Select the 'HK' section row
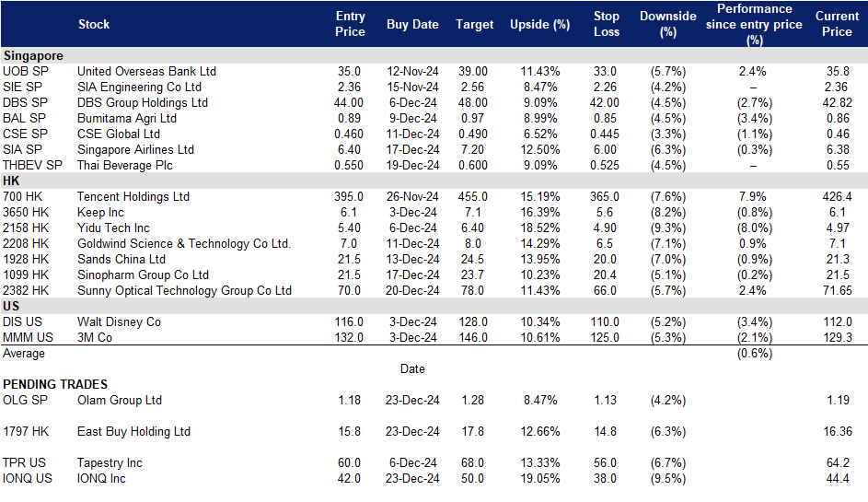This screenshot has width=868, height=502. point(434,181)
